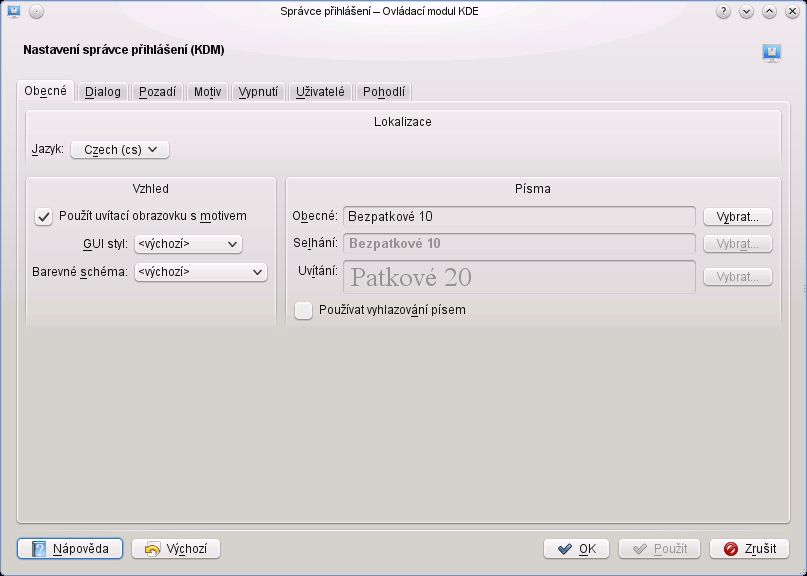Open the Jazyk language dropdown
This screenshot has width=807, height=576.
point(120,150)
